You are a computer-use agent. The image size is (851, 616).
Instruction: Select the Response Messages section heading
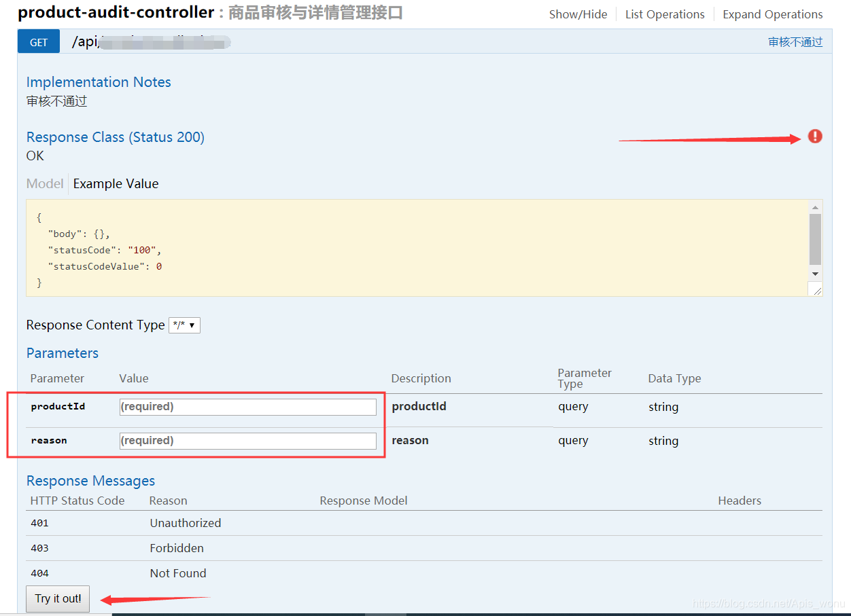pyautogui.click(x=90, y=481)
